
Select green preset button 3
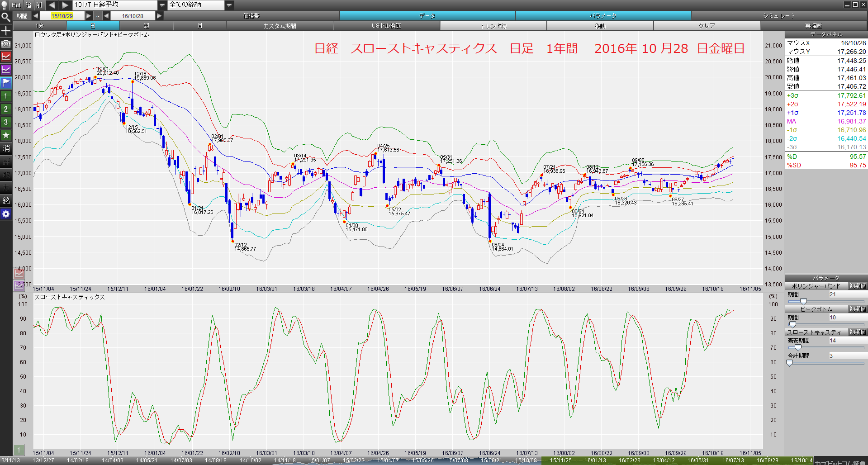coord(6,122)
